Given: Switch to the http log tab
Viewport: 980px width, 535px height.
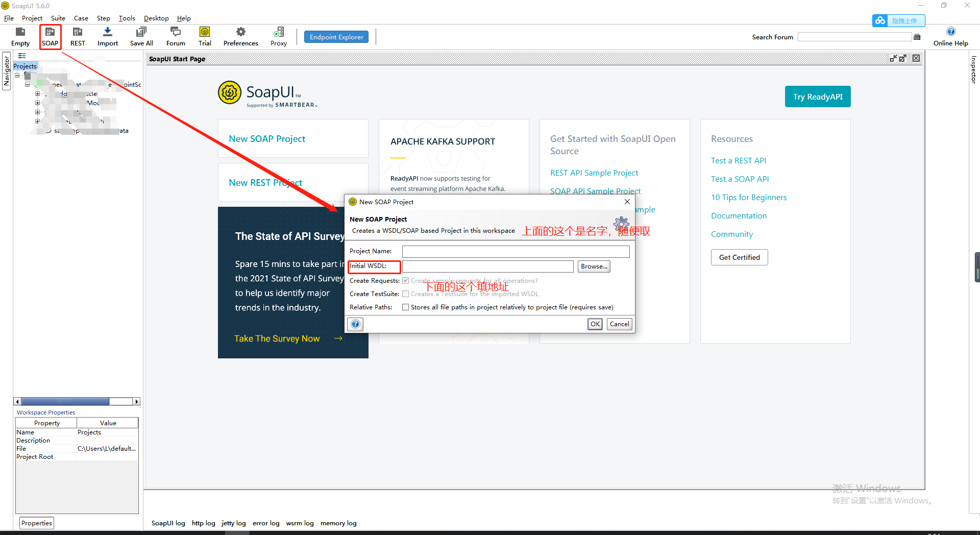Looking at the screenshot, I should 203,523.
